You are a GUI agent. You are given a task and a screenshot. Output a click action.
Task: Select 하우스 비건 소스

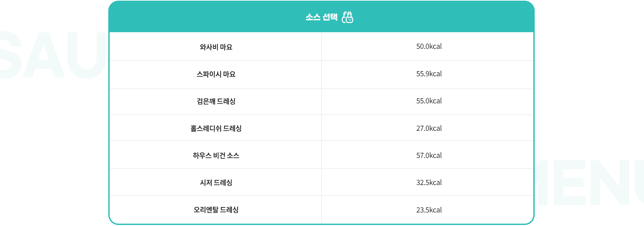coord(216,156)
